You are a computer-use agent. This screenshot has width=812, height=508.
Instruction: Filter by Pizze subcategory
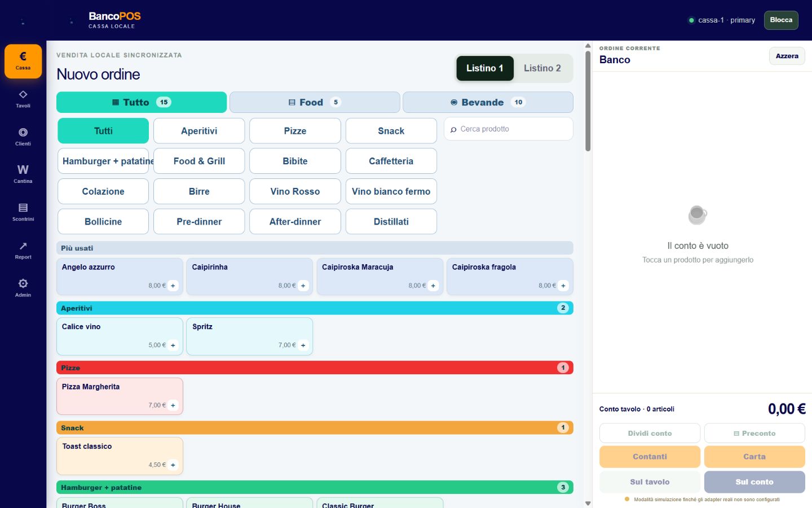(295, 131)
